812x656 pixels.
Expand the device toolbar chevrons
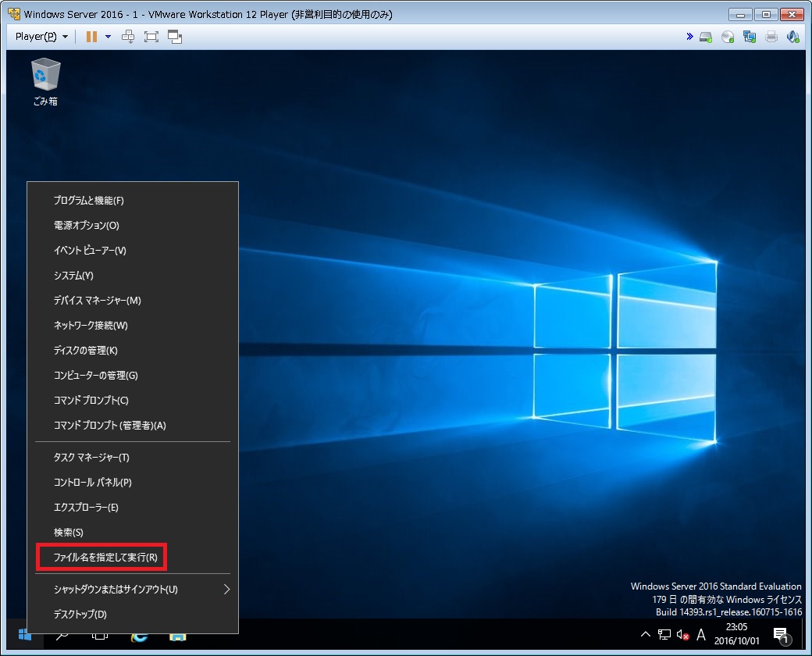(x=689, y=36)
